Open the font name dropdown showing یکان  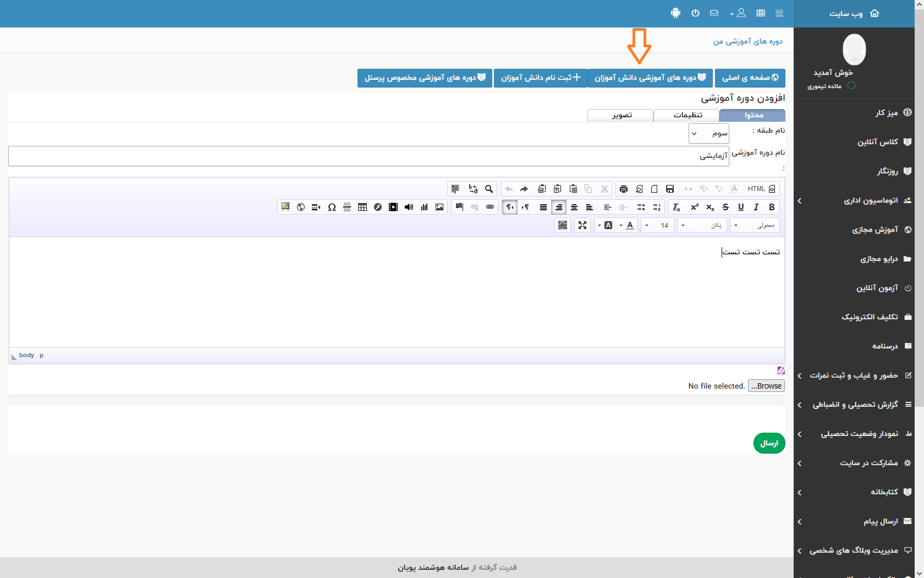click(x=702, y=225)
